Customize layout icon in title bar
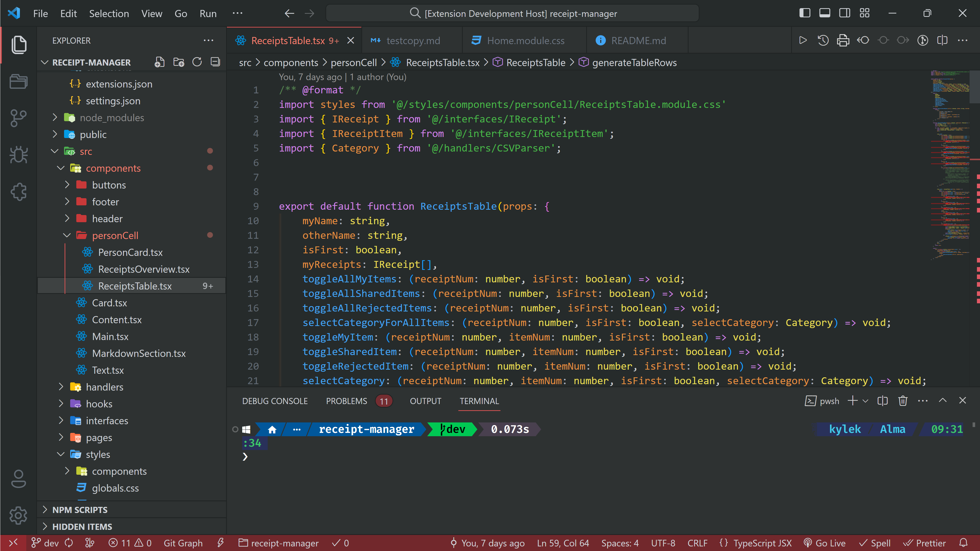The image size is (980, 551). pos(864,13)
